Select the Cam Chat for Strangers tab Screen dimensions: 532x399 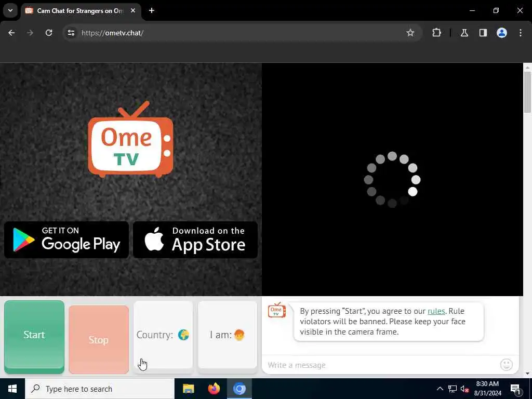[x=81, y=11]
